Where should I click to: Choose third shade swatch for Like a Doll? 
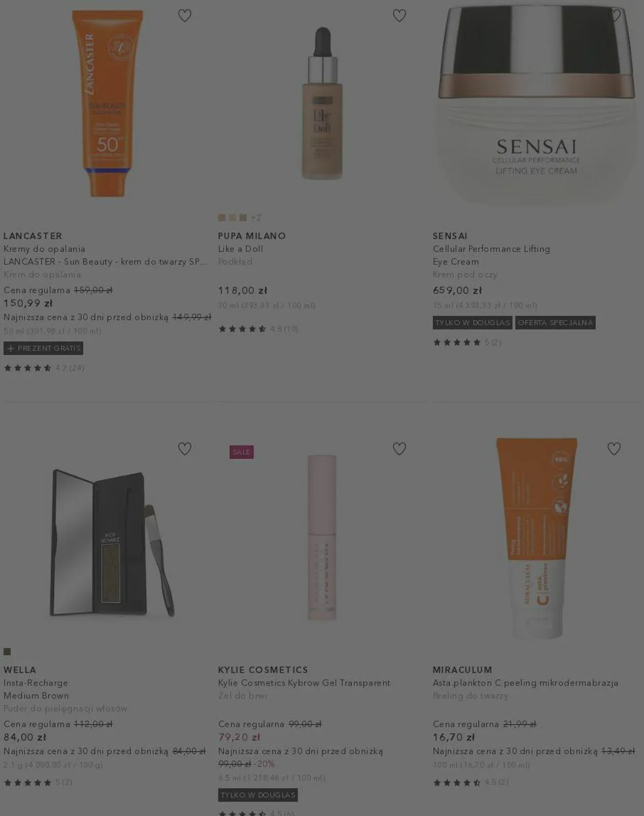pyautogui.click(x=243, y=218)
